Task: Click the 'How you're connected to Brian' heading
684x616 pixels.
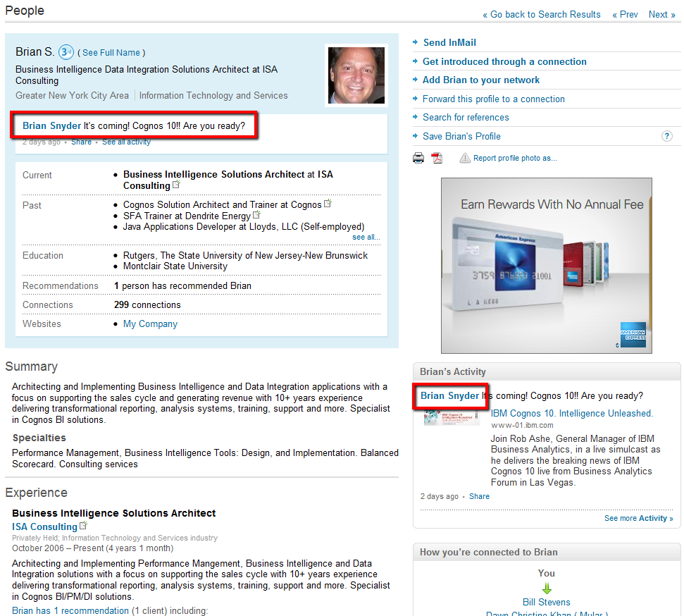Action: point(489,553)
